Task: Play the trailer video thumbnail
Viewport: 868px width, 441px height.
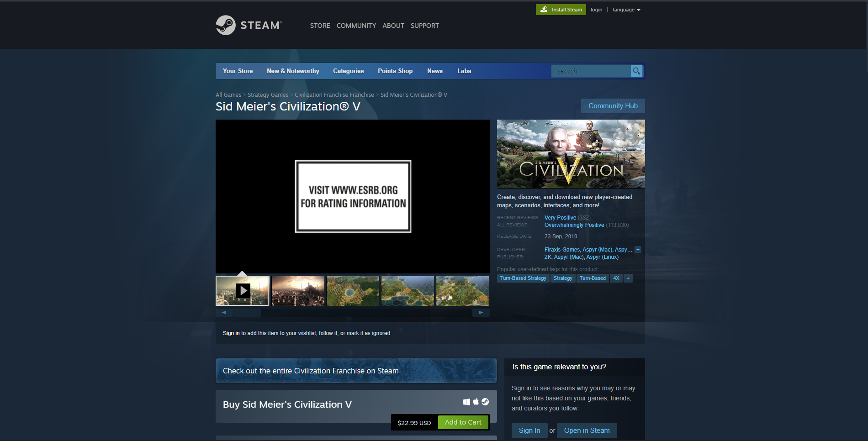Action: pos(243,291)
